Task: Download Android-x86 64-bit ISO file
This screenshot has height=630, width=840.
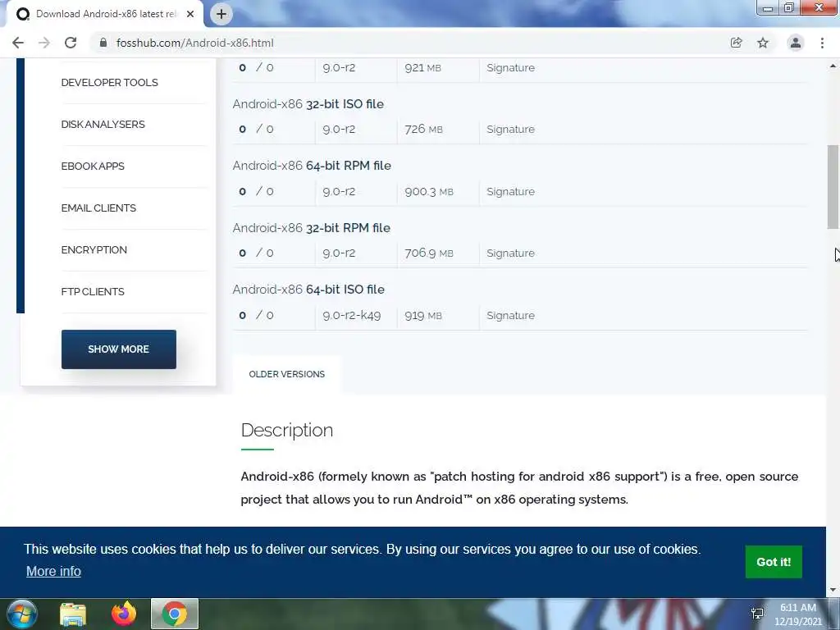Action: [x=308, y=290]
